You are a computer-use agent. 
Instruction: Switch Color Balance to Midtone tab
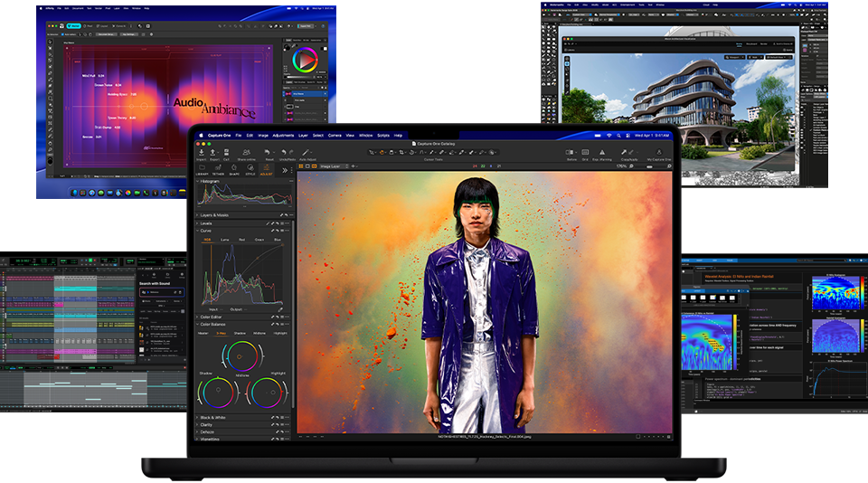pyautogui.click(x=259, y=333)
